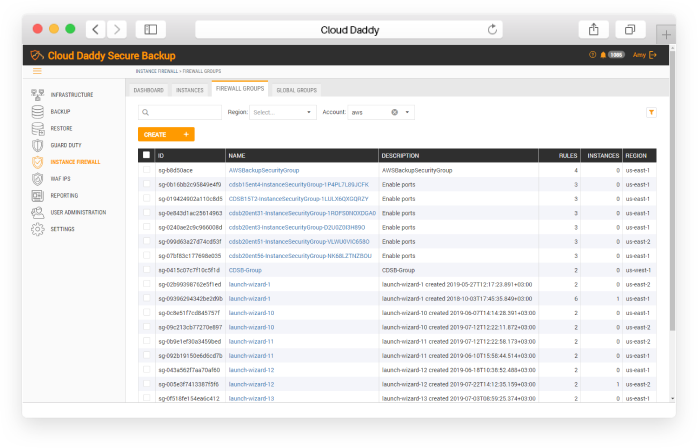Open the Guard Duty shield icon

tap(38, 145)
